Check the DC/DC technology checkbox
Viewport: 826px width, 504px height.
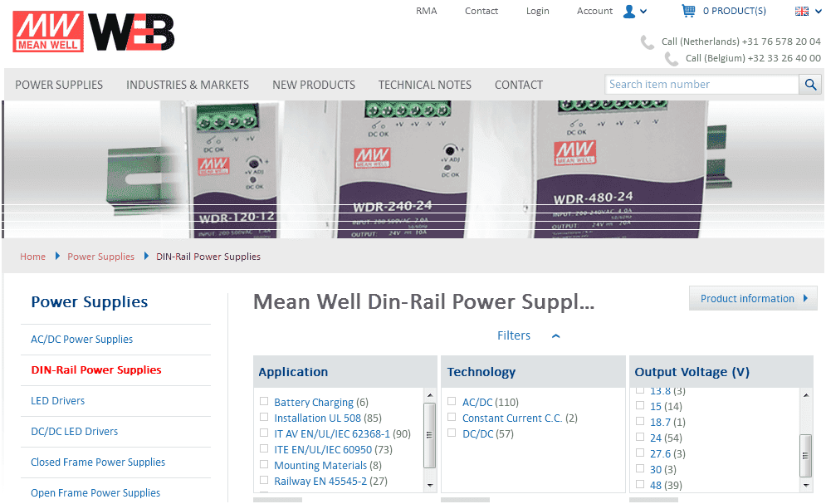(452, 433)
